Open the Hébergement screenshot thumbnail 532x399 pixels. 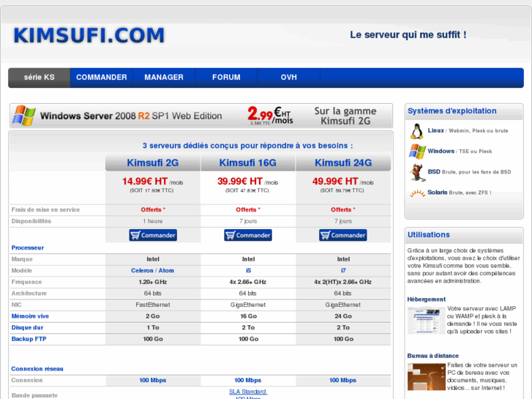click(x=426, y=321)
